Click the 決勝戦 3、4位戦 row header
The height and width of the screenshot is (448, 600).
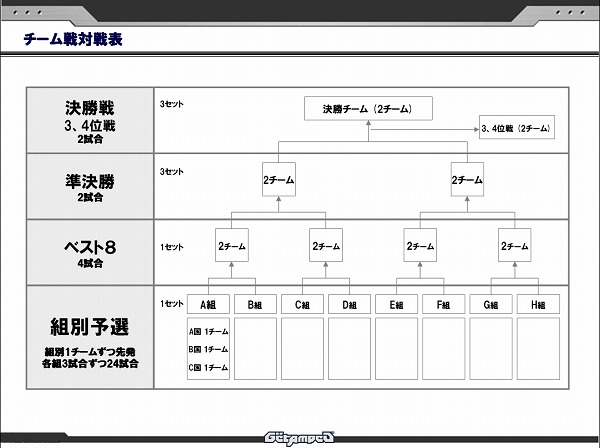tap(91, 119)
